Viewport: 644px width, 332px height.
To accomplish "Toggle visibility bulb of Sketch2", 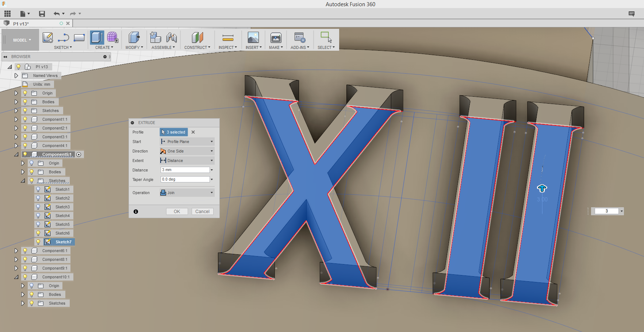I will click(38, 198).
